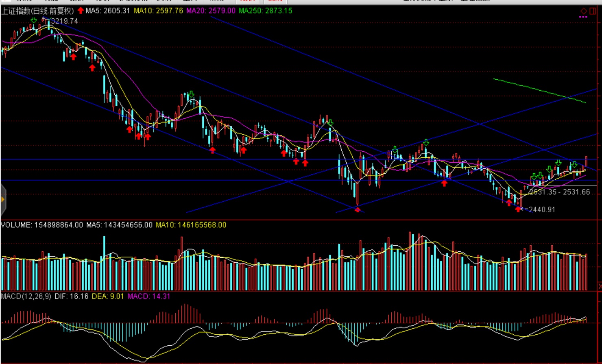Select the green MA250 moving average label
Image resolution: width=602 pixels, height=364 pixels.
click(x=265, y=11)
